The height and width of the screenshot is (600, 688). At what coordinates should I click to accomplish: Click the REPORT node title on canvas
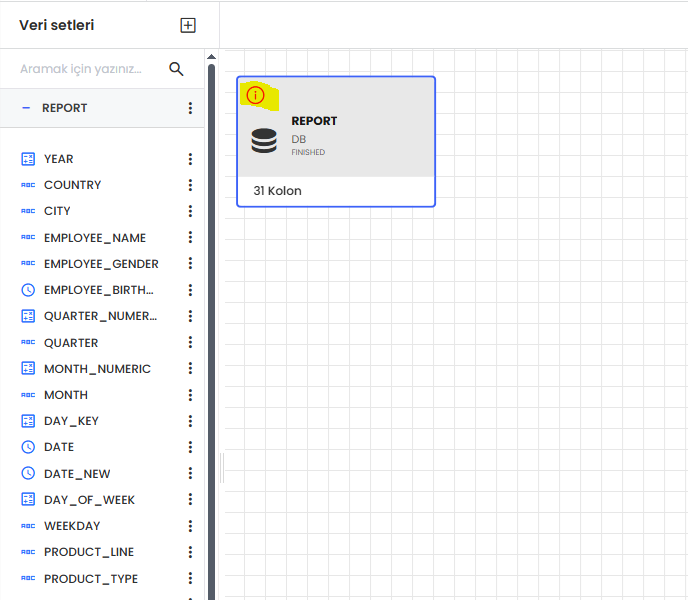click(x=314, y=121)
